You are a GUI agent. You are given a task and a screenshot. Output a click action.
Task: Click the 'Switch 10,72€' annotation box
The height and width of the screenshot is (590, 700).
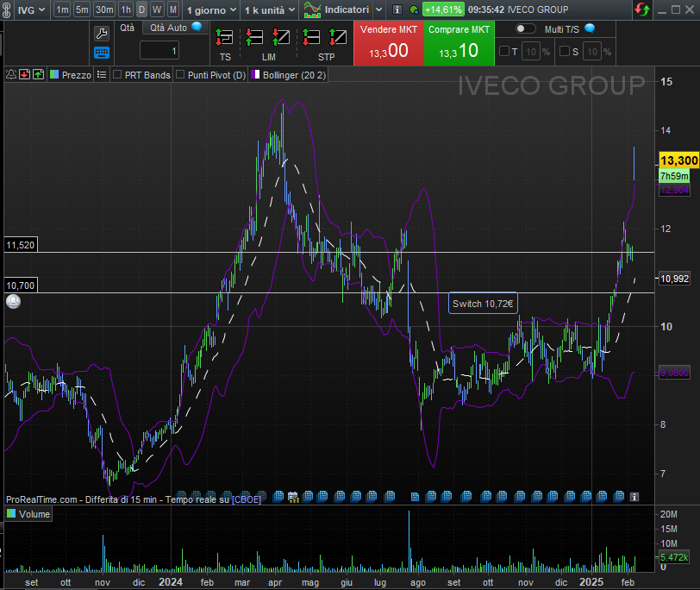pos(483,304)
